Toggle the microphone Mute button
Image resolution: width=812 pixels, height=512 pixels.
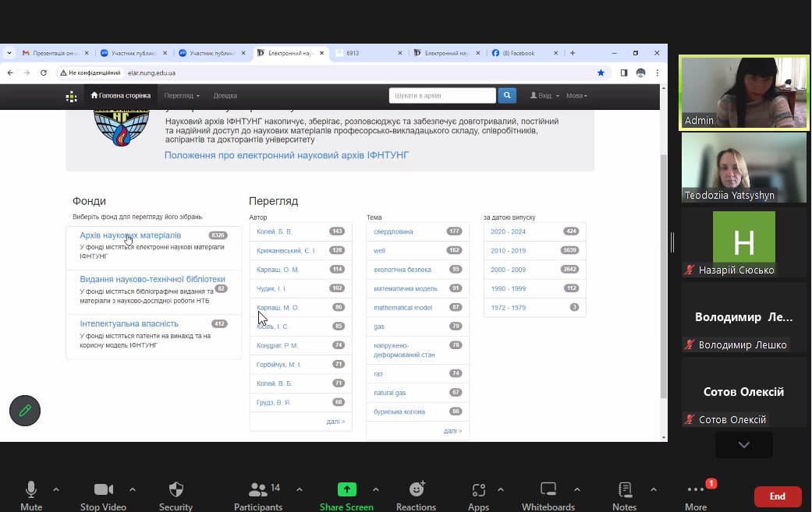click(31, 490)
